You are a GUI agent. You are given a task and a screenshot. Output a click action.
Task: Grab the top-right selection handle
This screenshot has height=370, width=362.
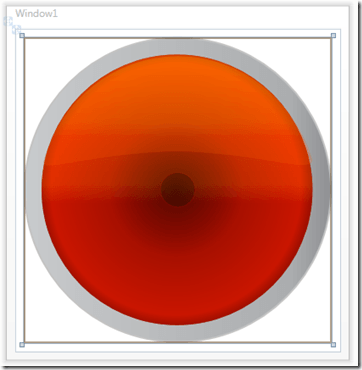[333, 35]
